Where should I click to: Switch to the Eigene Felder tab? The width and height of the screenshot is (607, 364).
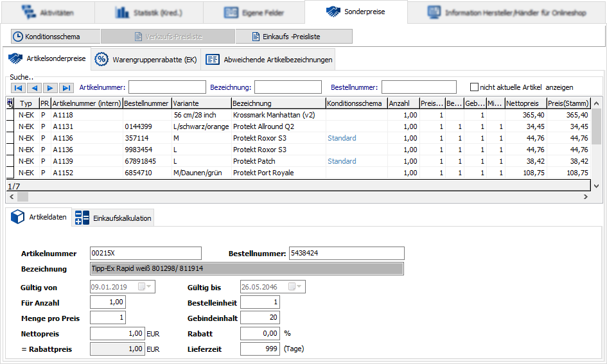pyautogui.click(x=254, y=12)
